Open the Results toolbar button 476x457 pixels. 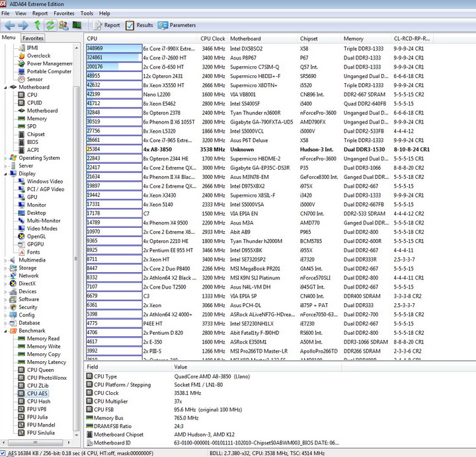(139, 25)
